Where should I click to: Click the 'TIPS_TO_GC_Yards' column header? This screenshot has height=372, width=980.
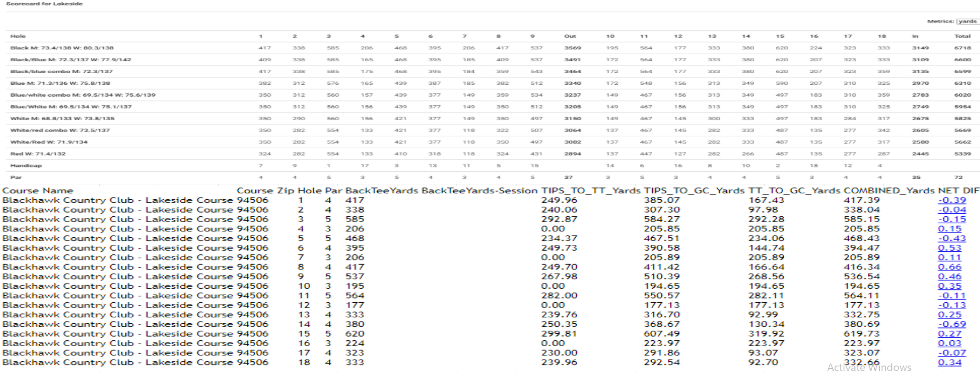click(694, 191)
